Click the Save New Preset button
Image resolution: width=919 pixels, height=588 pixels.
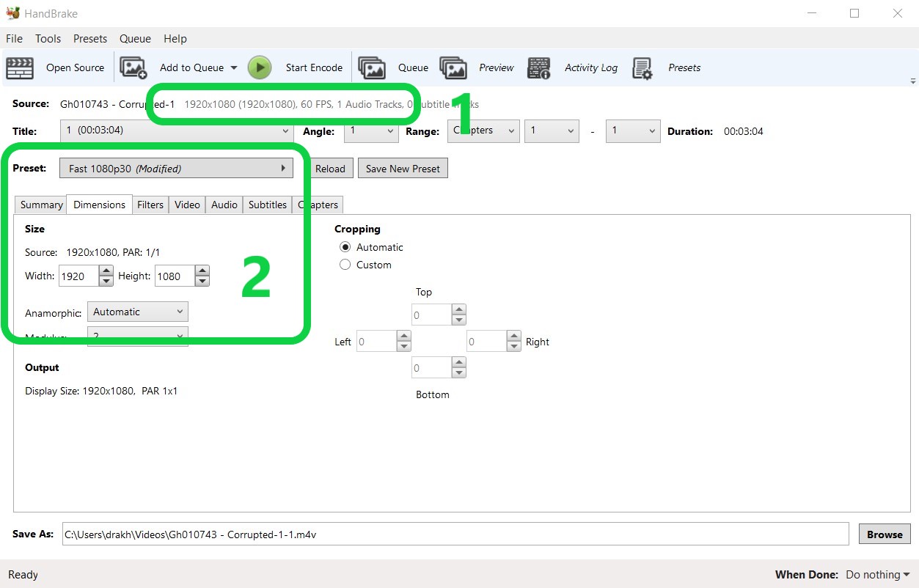click(x=403, y=169)
